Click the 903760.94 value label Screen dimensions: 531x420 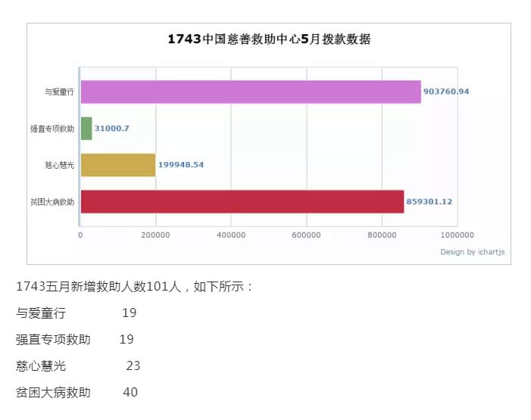pyautogui.click(x=446, y=92)
